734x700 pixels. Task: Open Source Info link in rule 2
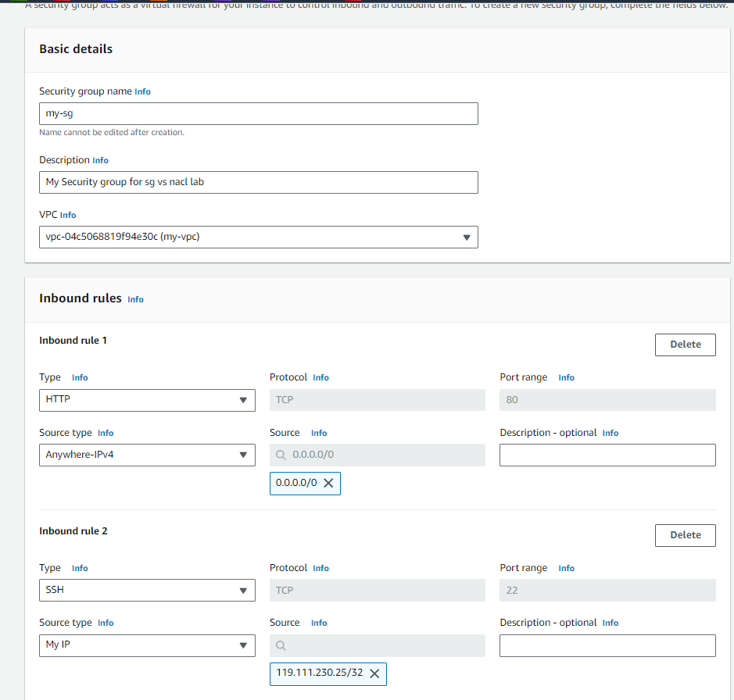319,623
